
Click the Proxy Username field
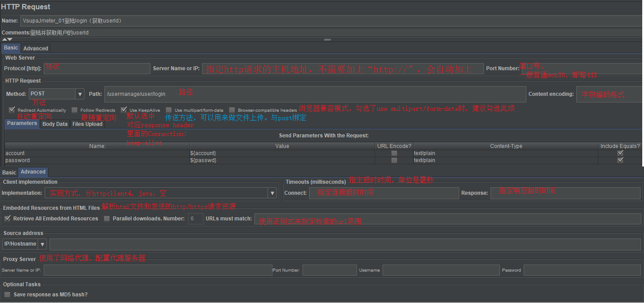[441, 270]
